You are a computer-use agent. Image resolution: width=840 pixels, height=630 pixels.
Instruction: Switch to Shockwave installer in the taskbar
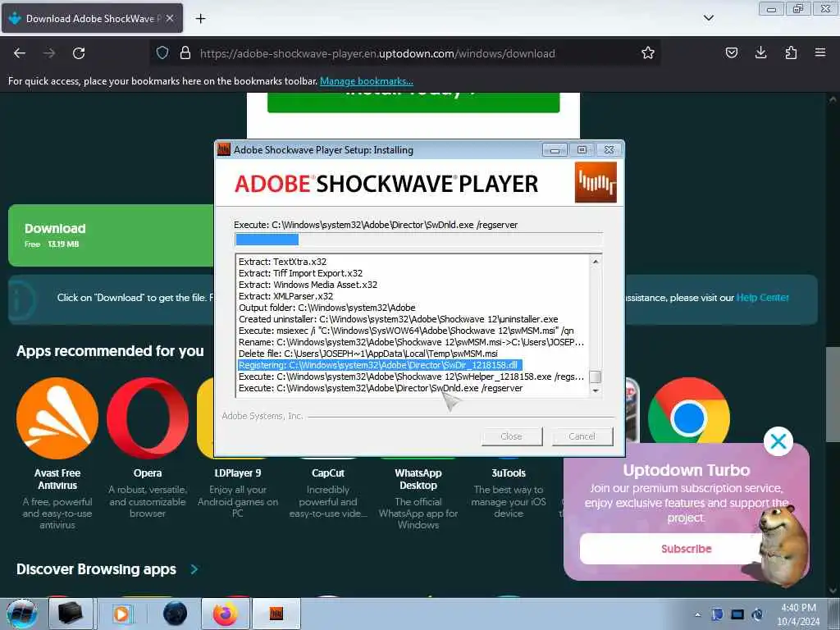(276, 614)
